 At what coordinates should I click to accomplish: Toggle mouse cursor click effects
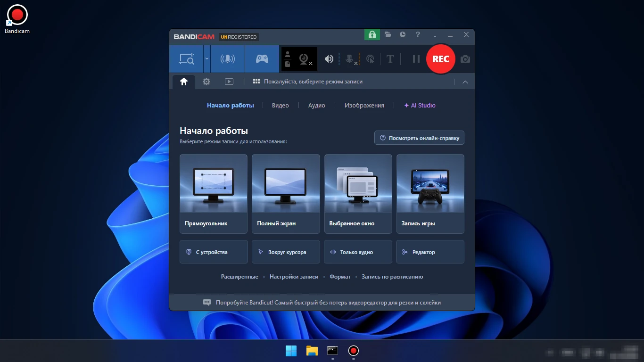370,59
